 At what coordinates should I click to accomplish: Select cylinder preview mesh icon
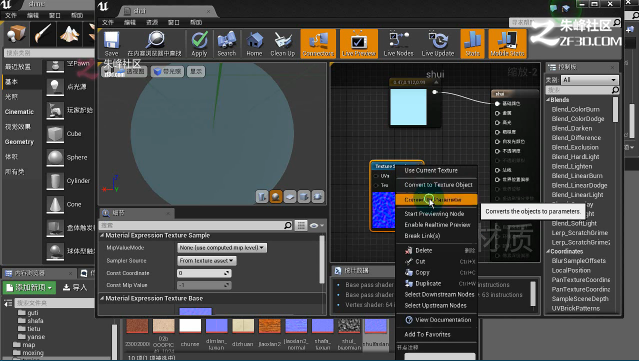coord(262,197)
